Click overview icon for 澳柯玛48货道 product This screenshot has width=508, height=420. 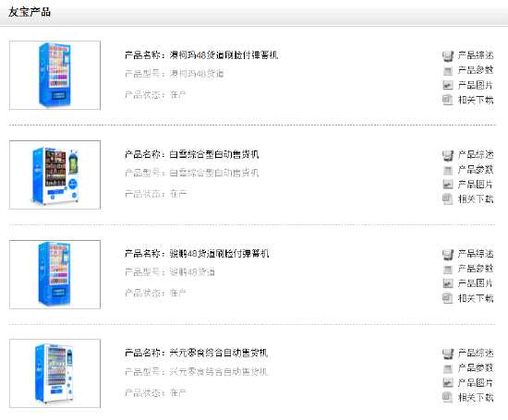point(448,56)
